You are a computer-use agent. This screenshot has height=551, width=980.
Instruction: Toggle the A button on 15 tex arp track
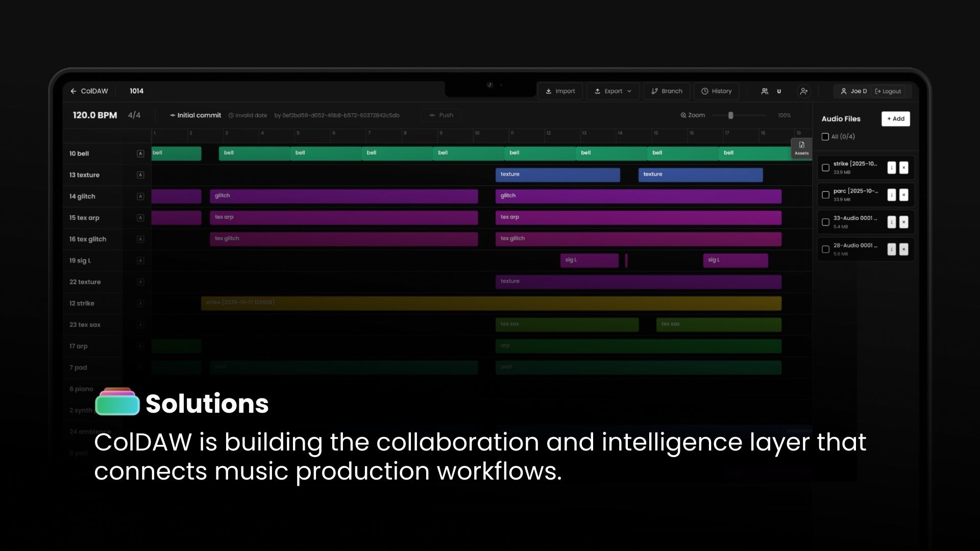pyautogui.click(x=140, y=218)
